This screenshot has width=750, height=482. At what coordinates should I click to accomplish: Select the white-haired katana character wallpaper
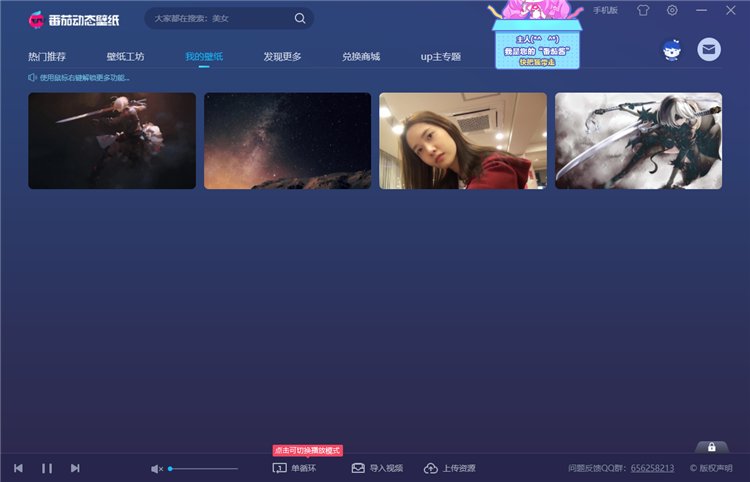pos(639,141)
